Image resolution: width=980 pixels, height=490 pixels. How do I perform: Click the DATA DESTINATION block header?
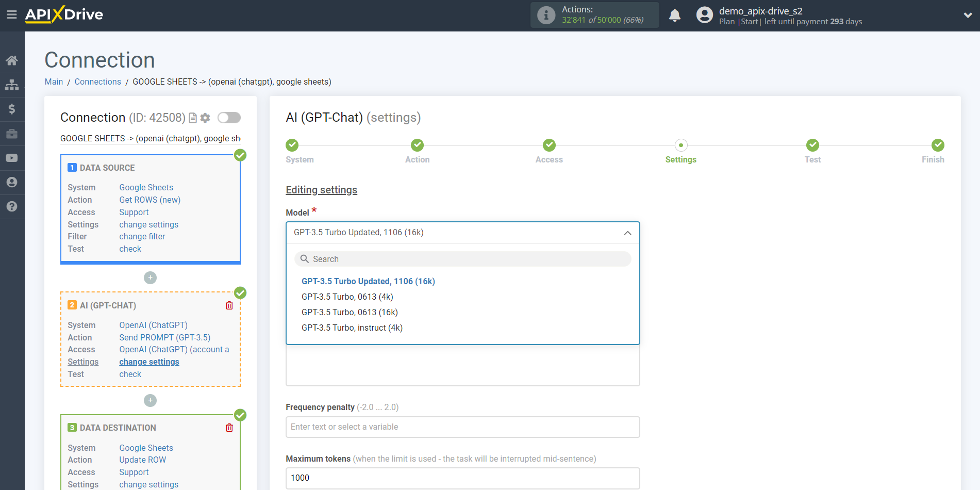[118, 428]
